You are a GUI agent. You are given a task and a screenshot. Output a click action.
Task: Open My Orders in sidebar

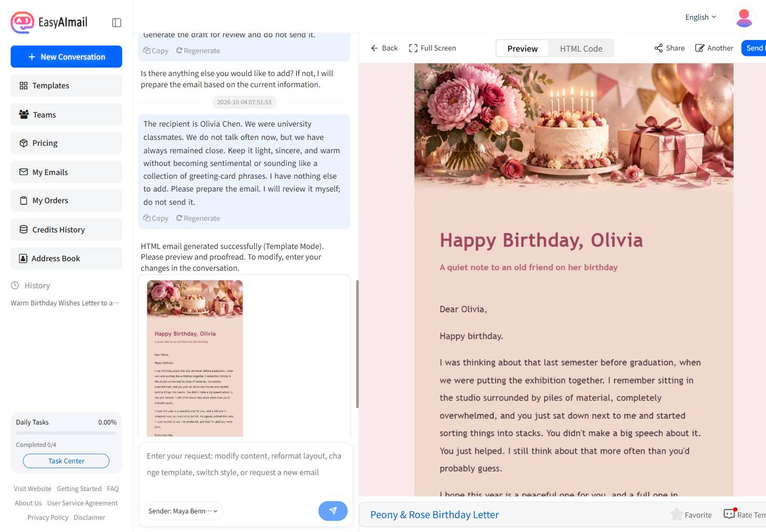pos(66,201)
